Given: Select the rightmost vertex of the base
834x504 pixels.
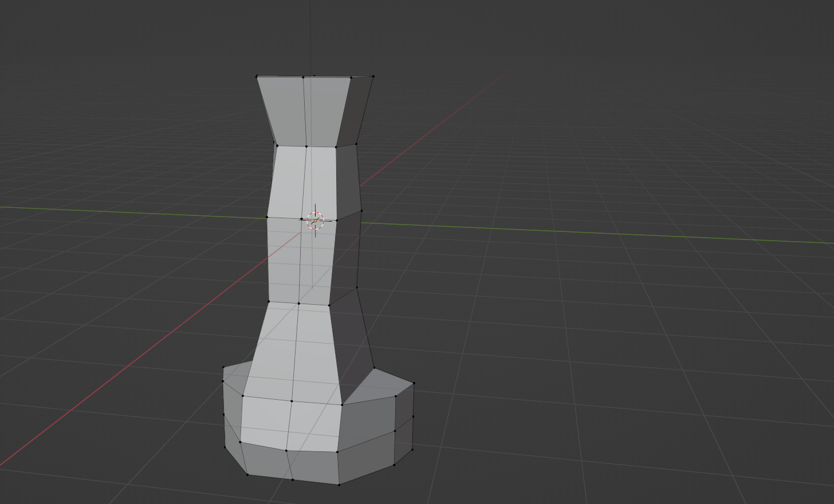Looking at the screenshot, I should click(x=414, y=383).
